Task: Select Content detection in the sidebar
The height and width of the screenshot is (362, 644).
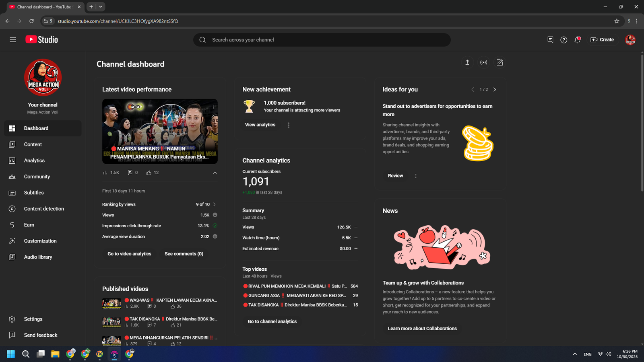Action: point(44,209)
